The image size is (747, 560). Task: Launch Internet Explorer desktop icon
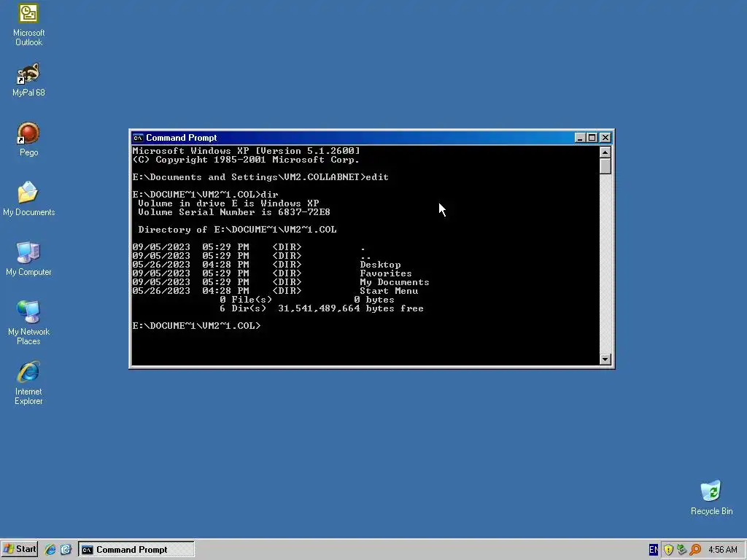click(x=28, y=383)
